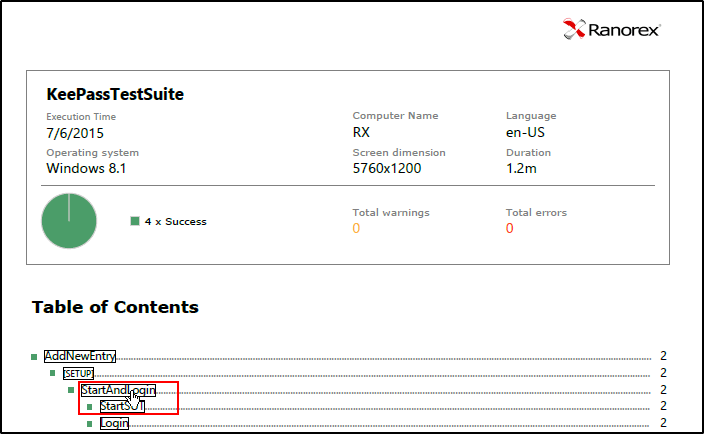Screen dimensions: 704x434
Task: Click the Total warnings label
Action: click(391, 213)
